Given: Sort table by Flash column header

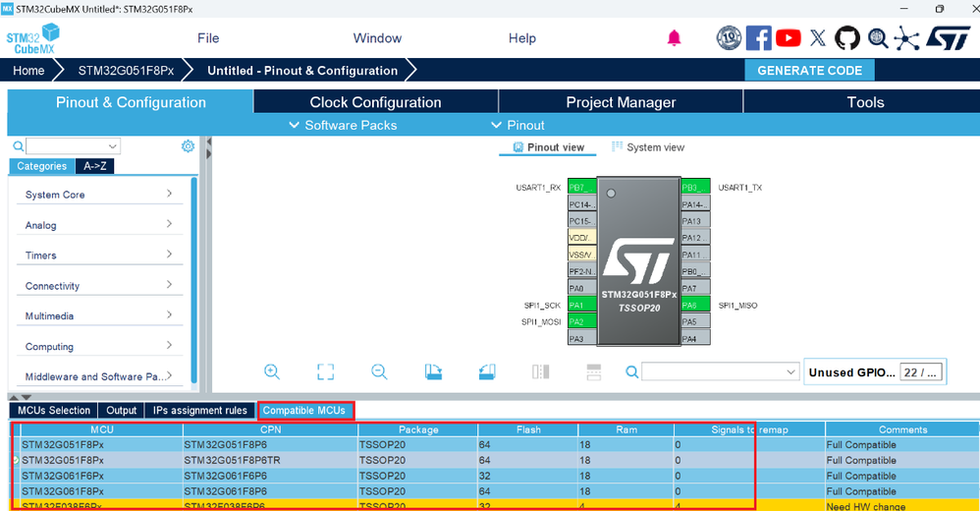Looking at the screenshot, I should 528,429.
